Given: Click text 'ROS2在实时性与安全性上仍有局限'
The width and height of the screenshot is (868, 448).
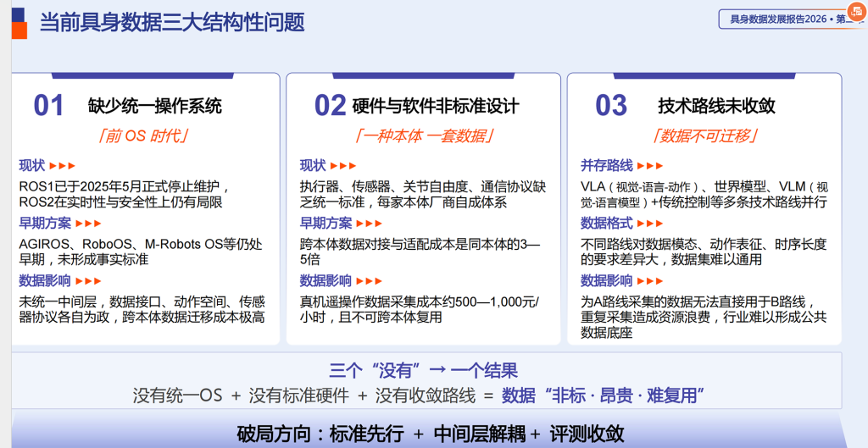Looking at the screenshot, I should click(x=120, y=202).
